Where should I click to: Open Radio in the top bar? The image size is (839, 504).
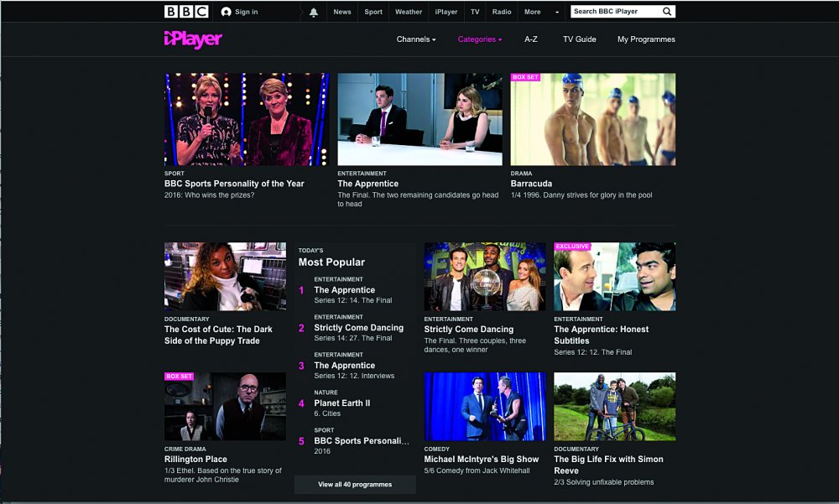(502, 12)
